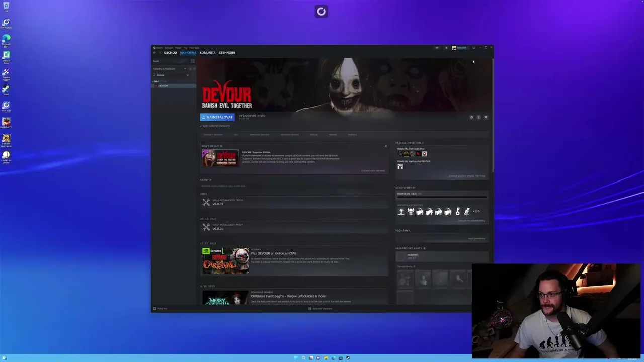Viewport: 644px width, 362px height.
Task: Click the first skull-goat achievement icon
Action: tap(411, 212)
